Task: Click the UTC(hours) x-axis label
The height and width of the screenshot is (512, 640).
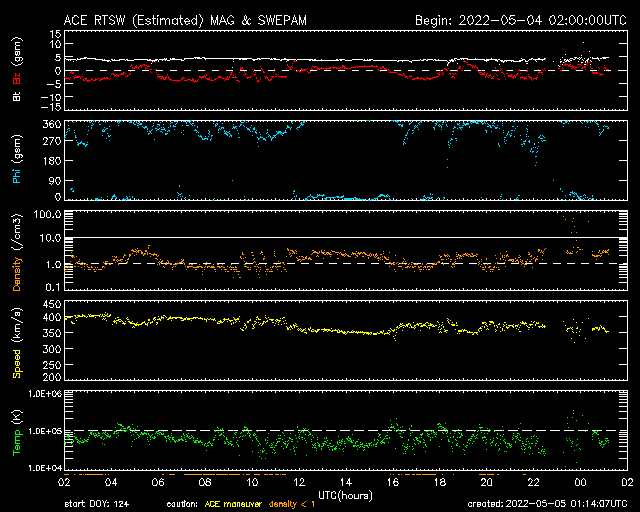Action: [345, 494]
